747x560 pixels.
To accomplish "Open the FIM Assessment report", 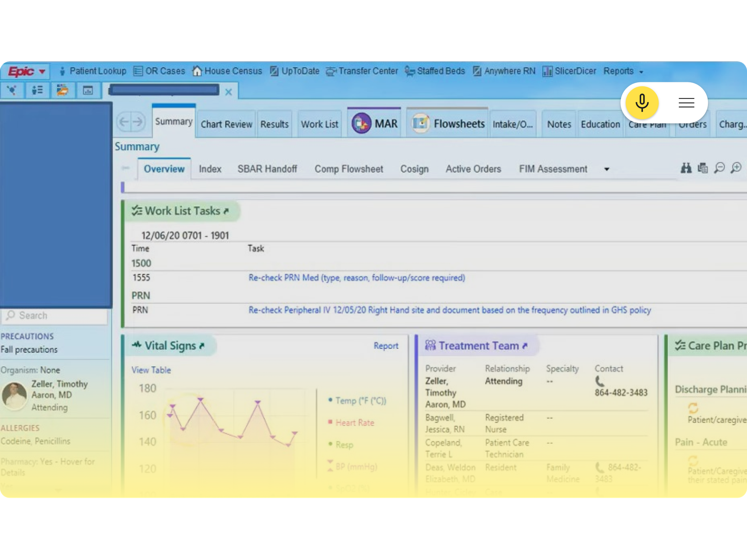I will tap(553, 169).
